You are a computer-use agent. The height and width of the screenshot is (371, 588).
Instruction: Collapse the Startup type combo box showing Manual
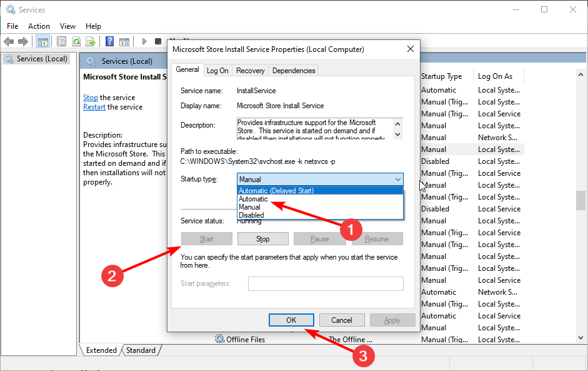pos(320,180)
